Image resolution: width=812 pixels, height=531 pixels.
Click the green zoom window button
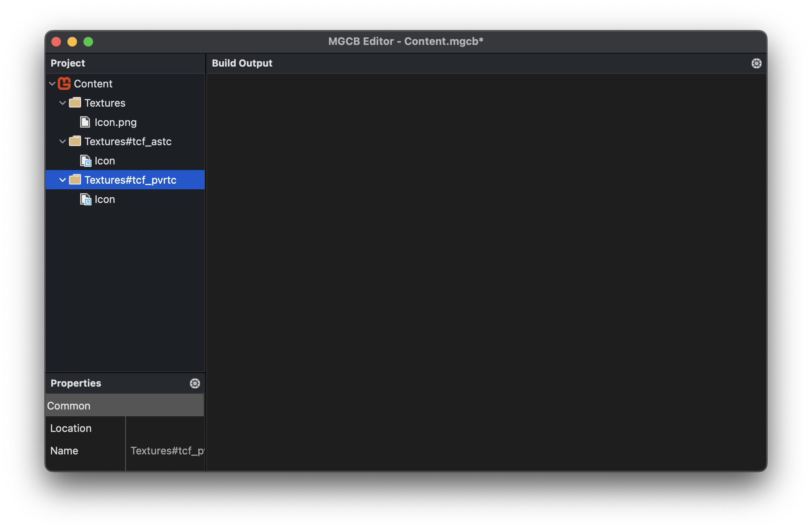(x=88, y=42)
